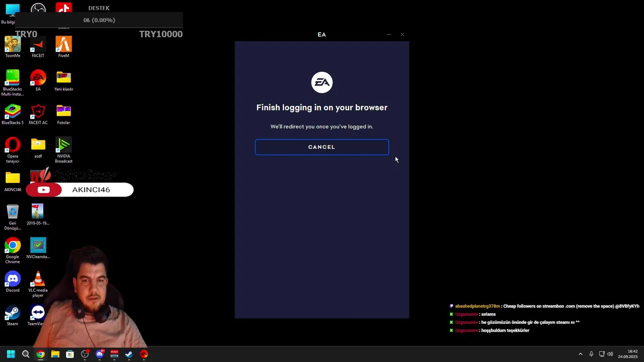The image size is (644, 362).
Task: Select the FACEIT AC desktop shortcut
Action: pyautogui.click(x=38, y=115)
